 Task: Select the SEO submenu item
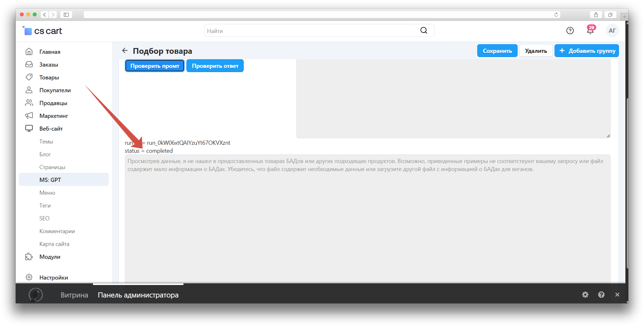(x=44, y=218)
